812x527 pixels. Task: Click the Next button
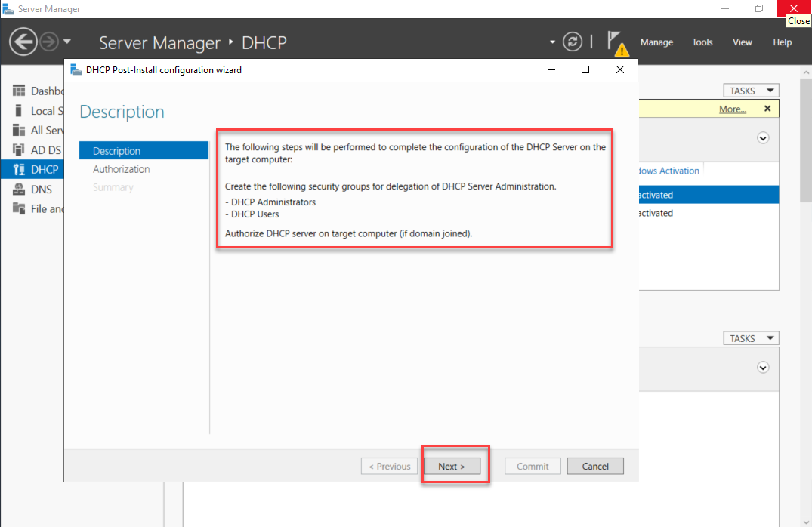(x=452, y=466)
